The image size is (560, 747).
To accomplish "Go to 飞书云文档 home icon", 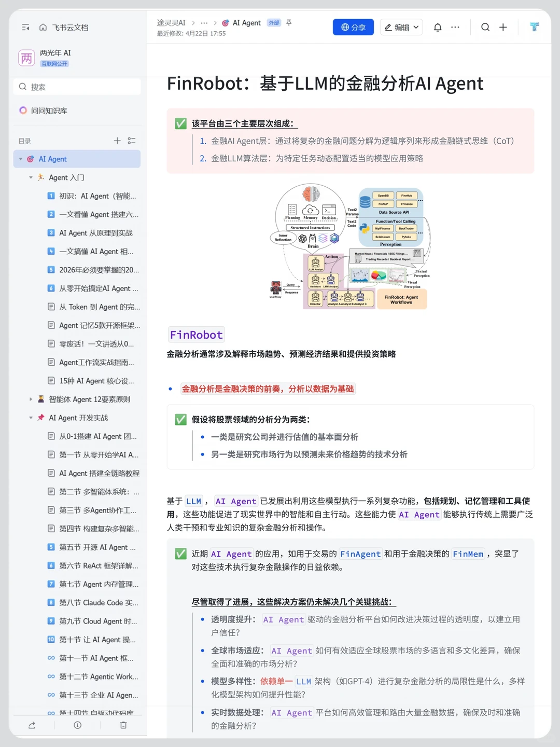I will click(43, 27).
